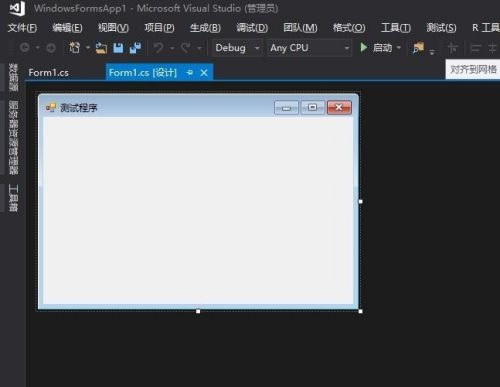The width and height of the screenshot is (500, 387).
Task: Open the 文件(F) menu
Action: click(x=22, y=28)
